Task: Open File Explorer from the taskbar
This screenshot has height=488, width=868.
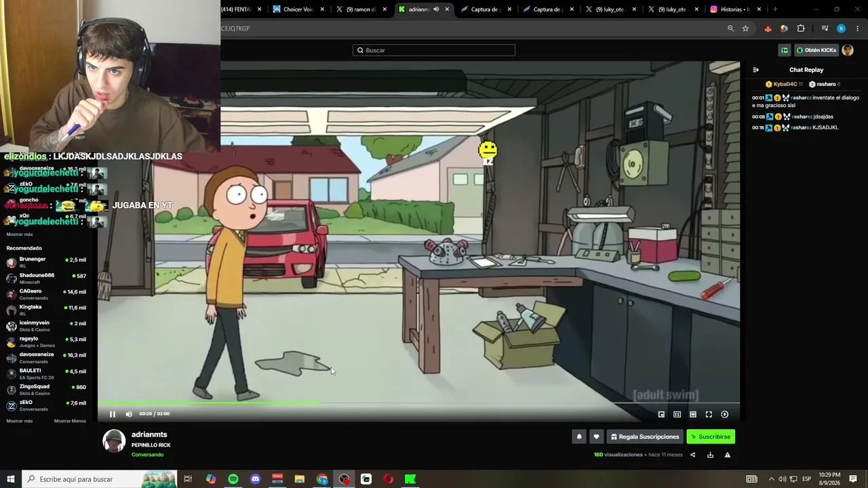Action: point(300,479)
